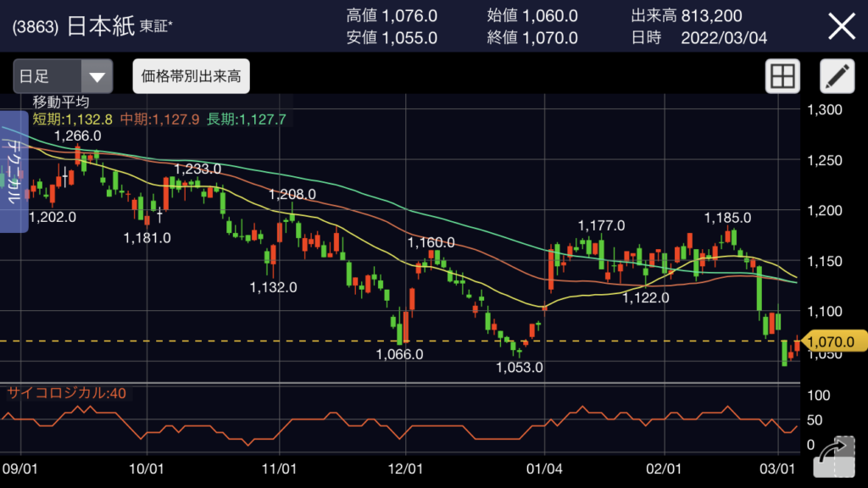Image resolution: width=868 pixels, height=488 pixels.
Task: Click the 10/01 date axis label
Action: pos(147,469)
